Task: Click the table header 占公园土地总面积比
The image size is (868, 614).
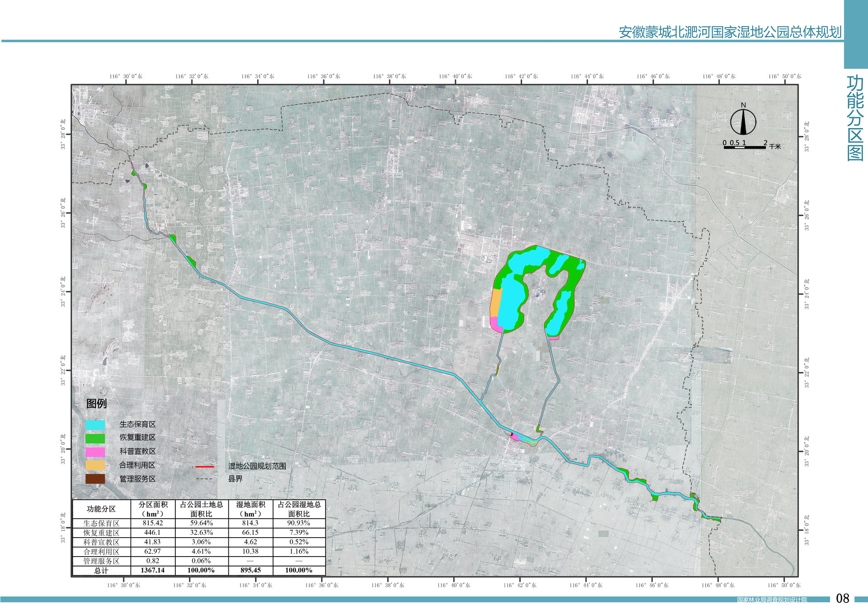Action: click(x=201, y=509)
